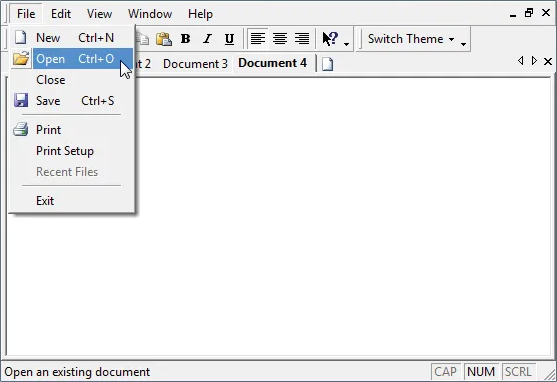Toggle Bold formatting

[x=185, y=39]
